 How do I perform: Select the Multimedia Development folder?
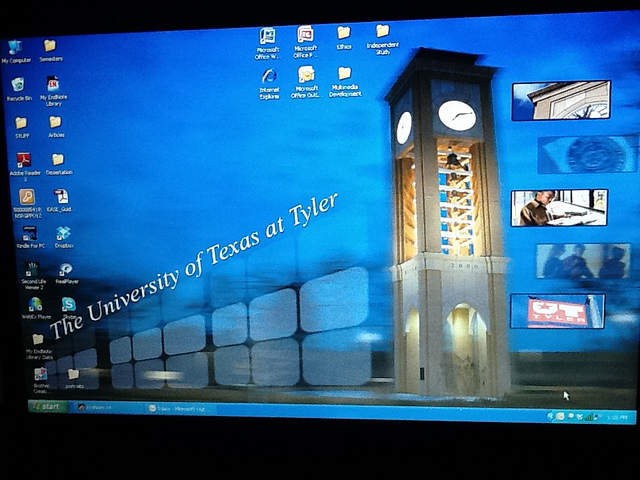tap(345, 82)
